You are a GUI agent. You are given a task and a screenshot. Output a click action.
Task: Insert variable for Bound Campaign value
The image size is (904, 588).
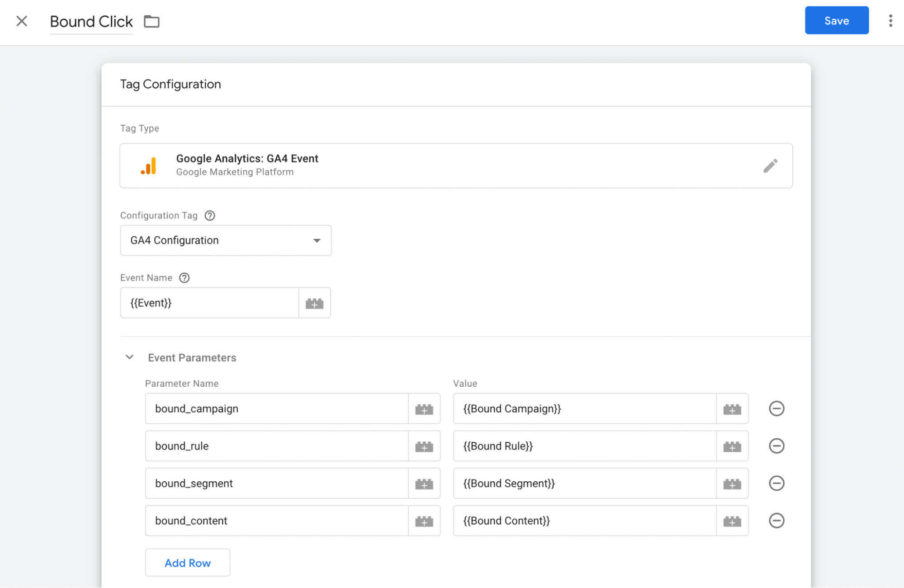pos(732,409)
